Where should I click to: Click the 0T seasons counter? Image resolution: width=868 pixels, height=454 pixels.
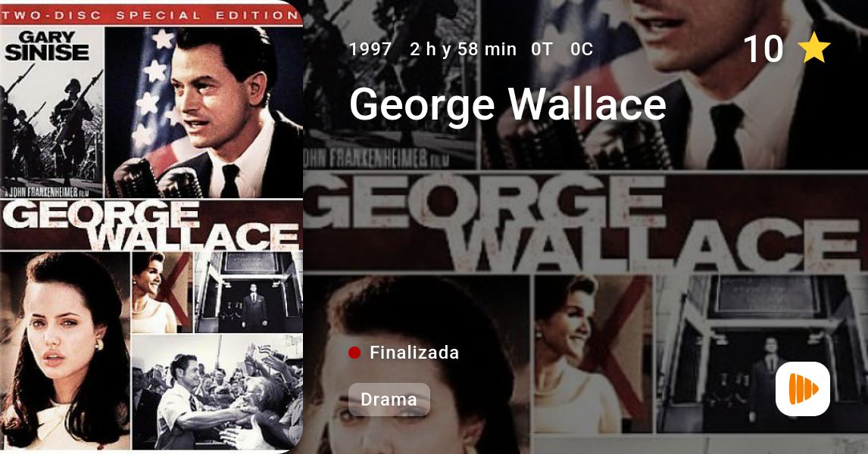542,49
